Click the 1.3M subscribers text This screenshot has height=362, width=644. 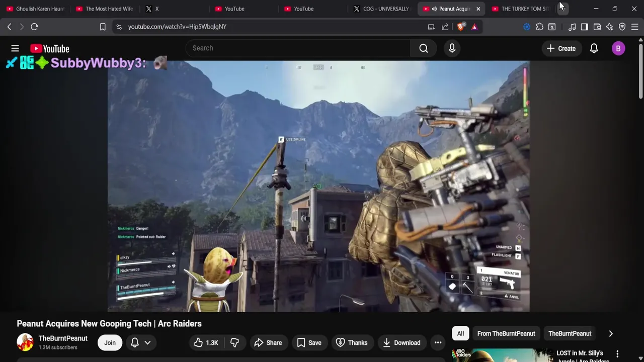(58, 347)
